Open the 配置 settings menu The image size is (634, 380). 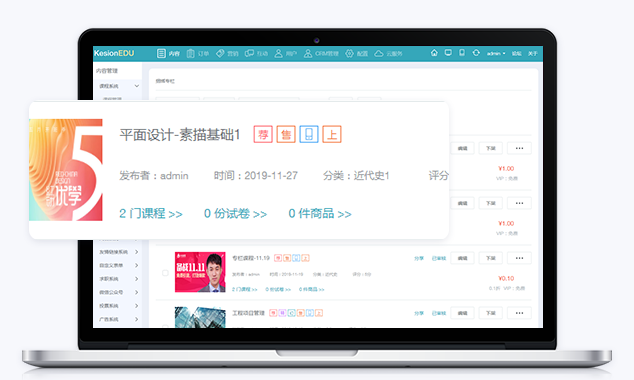[357, 53]
